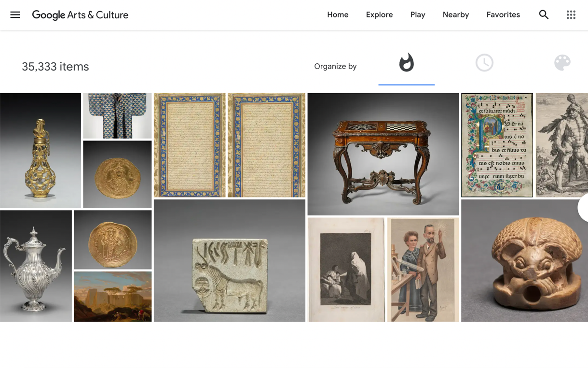Open the landscape painting with umbrella pines
588x368 pixels.
point(113,297)
